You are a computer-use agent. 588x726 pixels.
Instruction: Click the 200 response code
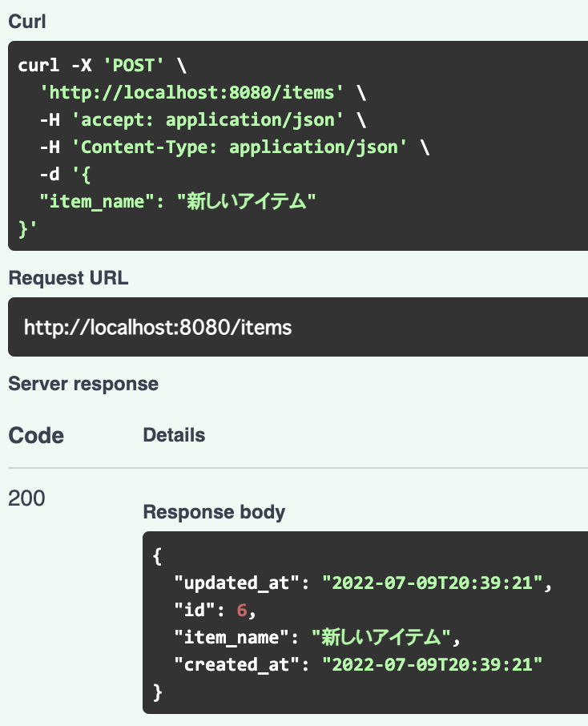pos(26,498)
